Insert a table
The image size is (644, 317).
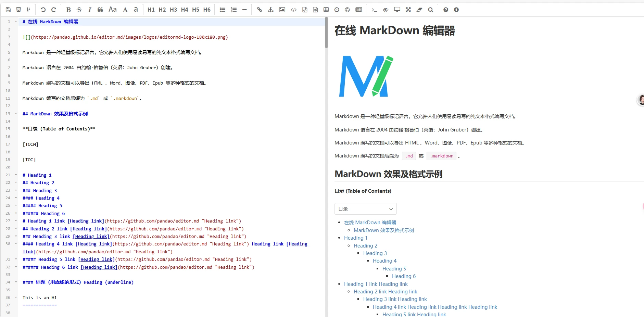(326, 10)
